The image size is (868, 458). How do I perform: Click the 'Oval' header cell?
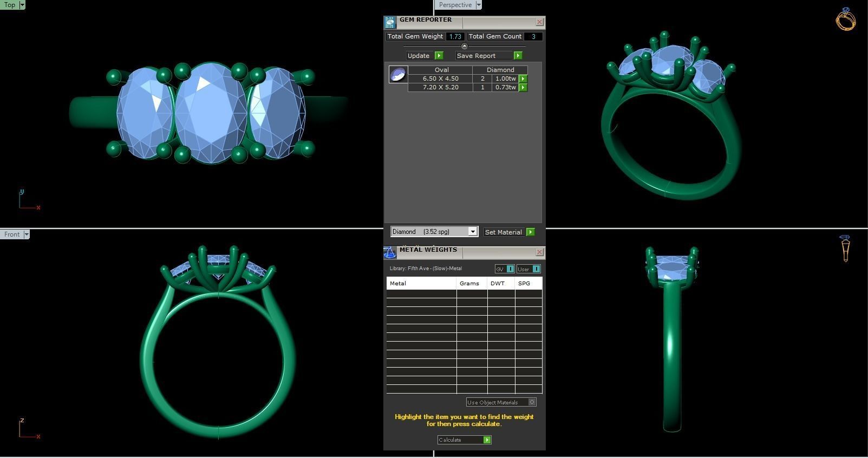[x=441, y=70]
